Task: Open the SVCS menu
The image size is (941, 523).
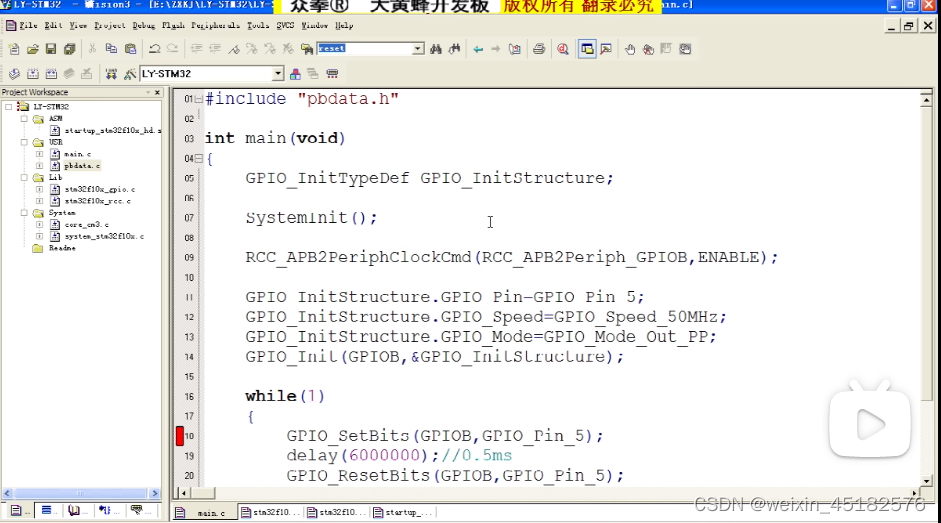Action: [286, 25]
